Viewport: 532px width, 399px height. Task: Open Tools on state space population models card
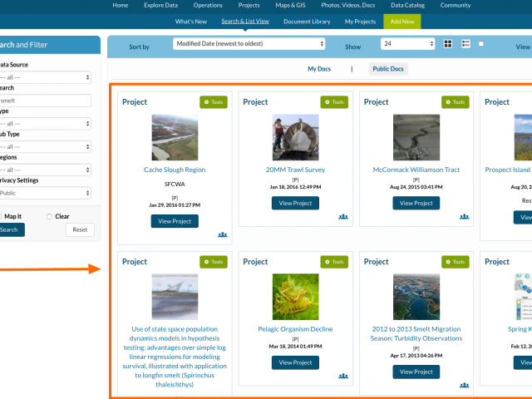point(214,262)
